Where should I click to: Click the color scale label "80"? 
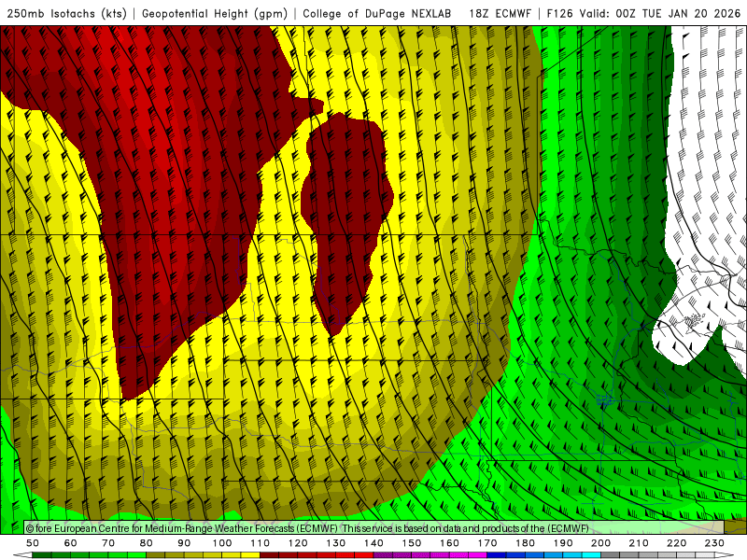(147, 543)
